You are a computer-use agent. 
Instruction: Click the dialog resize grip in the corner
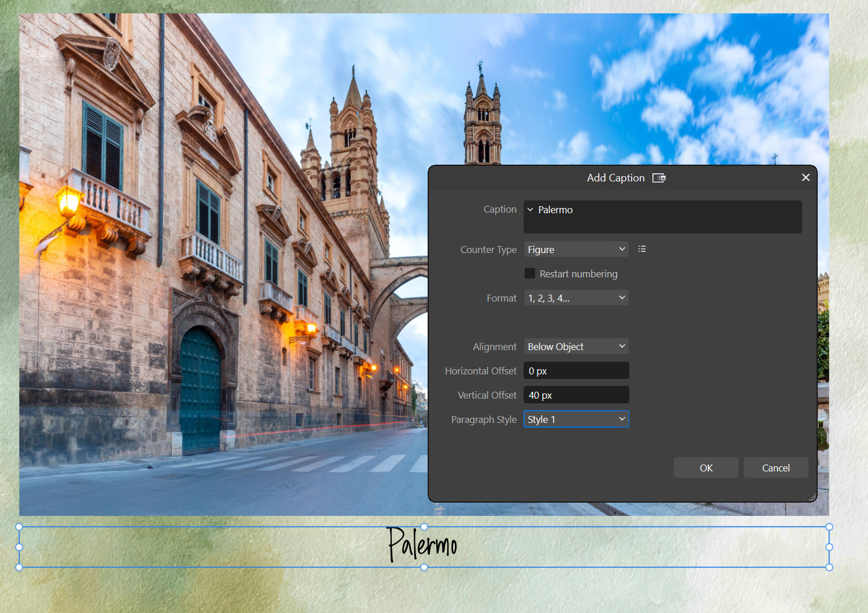(x=812, y=497)
